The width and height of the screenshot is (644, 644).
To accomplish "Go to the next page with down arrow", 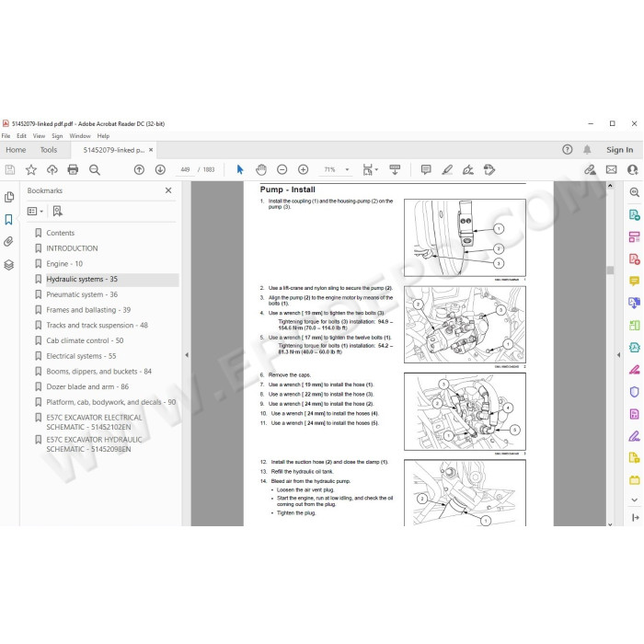I will tap(160, 169).
